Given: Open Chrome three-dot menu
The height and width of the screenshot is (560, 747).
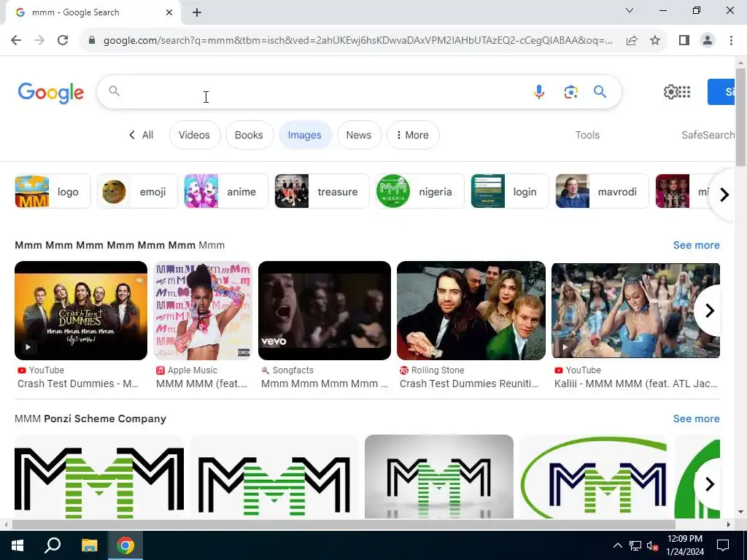Looking at the screenshot, I should tap(731, 41).
